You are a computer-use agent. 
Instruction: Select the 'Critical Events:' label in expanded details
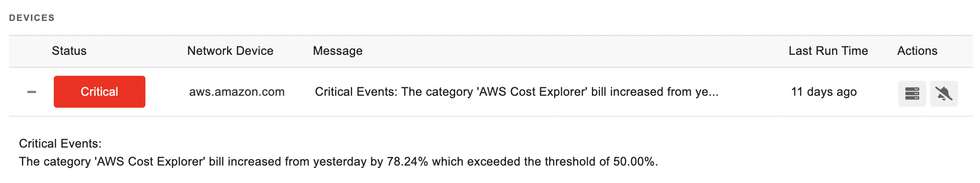tap(60, 144)
